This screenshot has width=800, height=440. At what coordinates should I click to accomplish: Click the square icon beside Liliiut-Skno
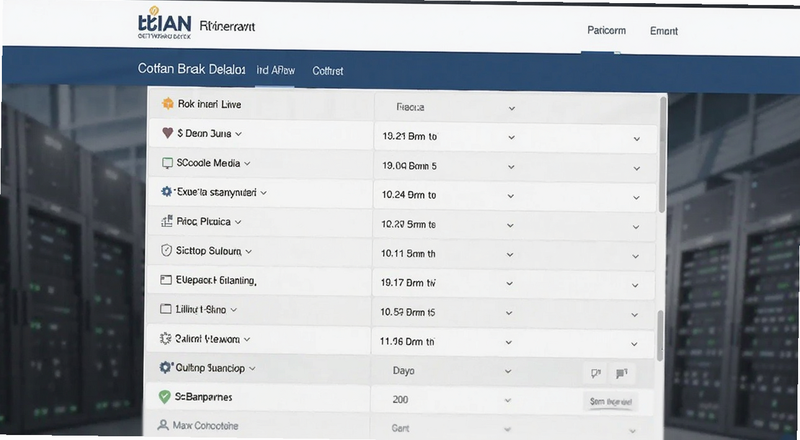coord(165,309)
